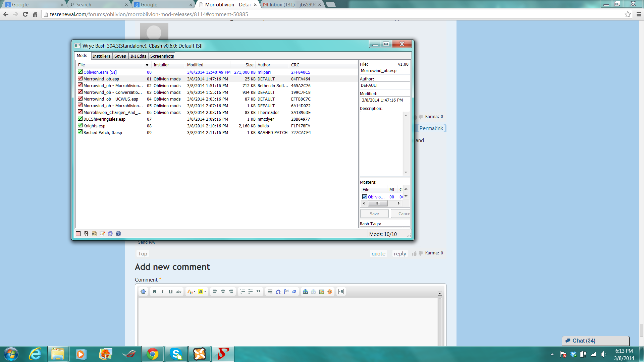This screenshot has height=362, width=644.
Task: Insert a smiley emoticon
Action: [x=330, y=292]
